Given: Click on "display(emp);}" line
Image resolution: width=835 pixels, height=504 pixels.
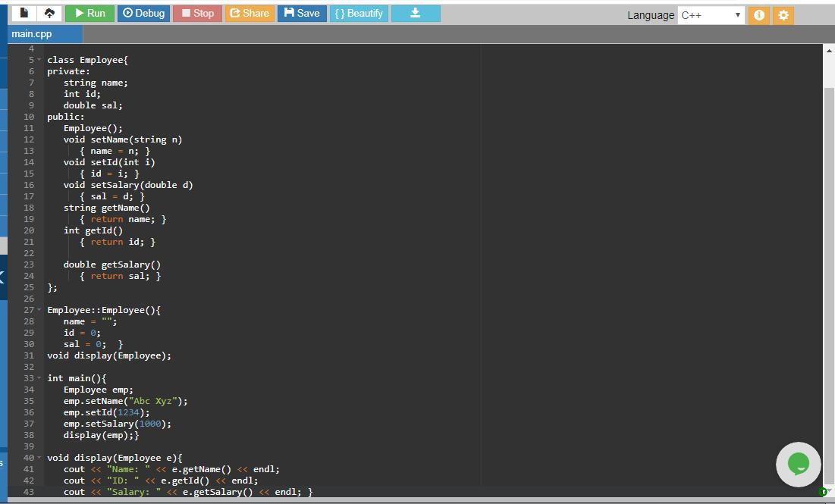Looking at the screenshot, I should 101,435.
